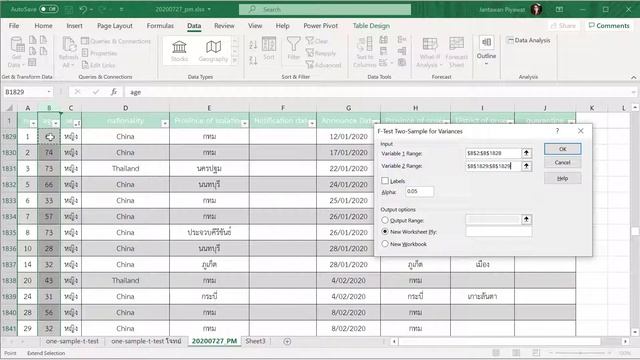
Task: Click Edit Links command
Action: coord(98,65)
